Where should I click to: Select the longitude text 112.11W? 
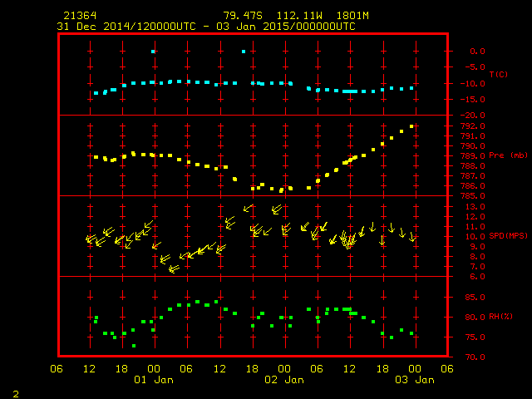click(299, 16)
